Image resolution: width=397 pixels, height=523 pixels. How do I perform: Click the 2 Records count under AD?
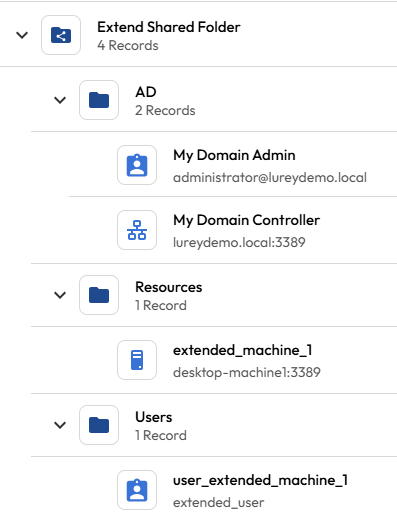(x=165, y=110)
